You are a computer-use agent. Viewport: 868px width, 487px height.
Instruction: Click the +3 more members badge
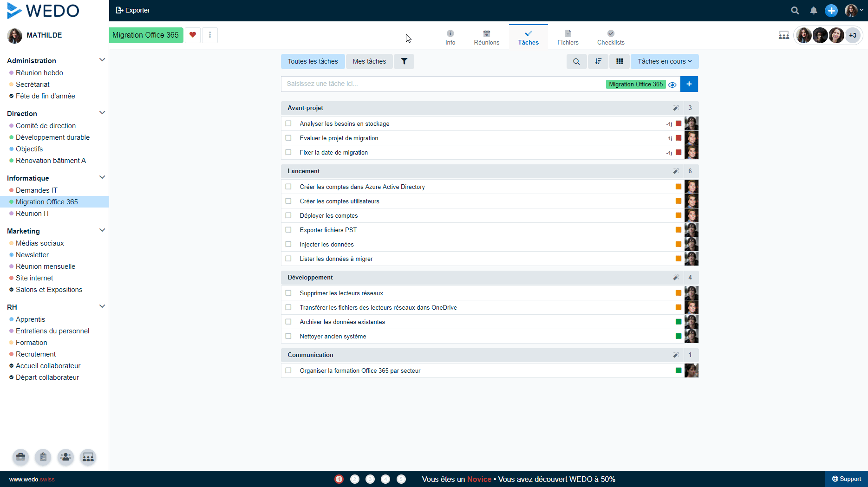[853, 35]
